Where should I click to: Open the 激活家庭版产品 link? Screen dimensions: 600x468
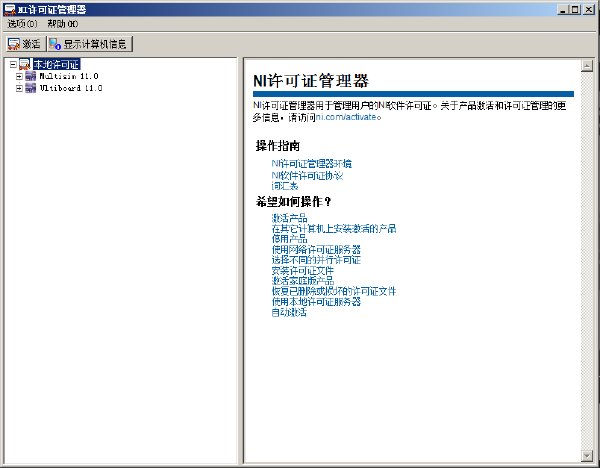tap(303, 280)
